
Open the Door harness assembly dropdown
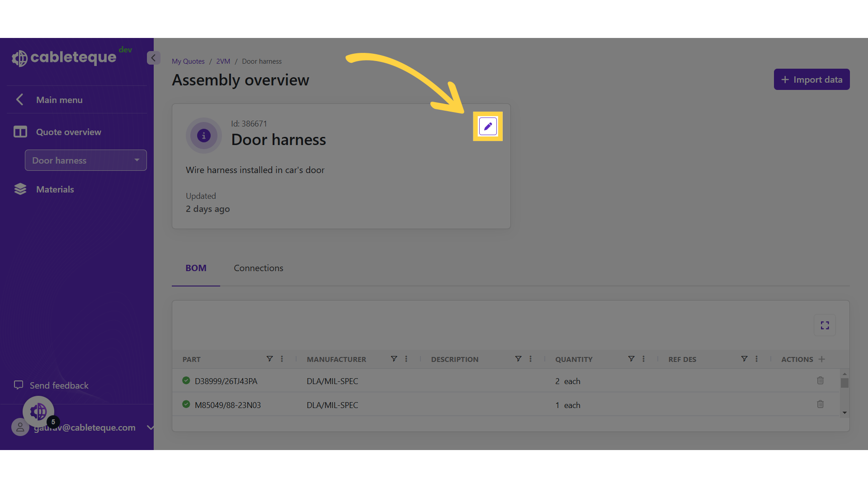pos(86,160)
